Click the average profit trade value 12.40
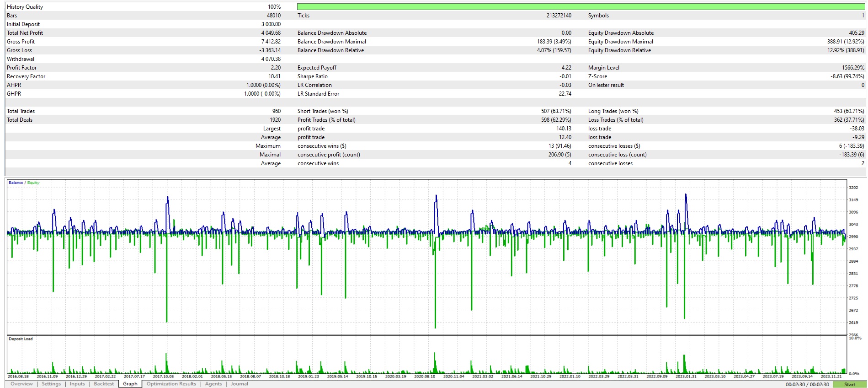 (565, 137)
